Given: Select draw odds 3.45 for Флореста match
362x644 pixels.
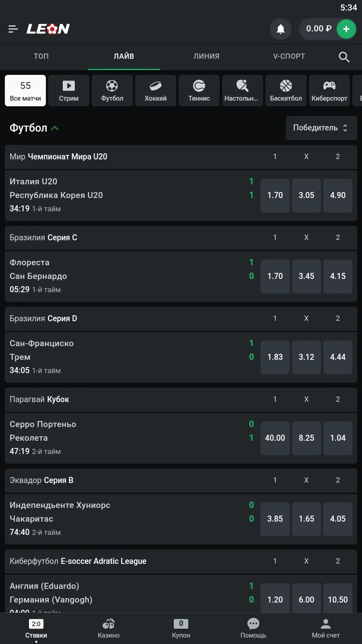Looking at the screenshot, I should (x=306, y=276).
